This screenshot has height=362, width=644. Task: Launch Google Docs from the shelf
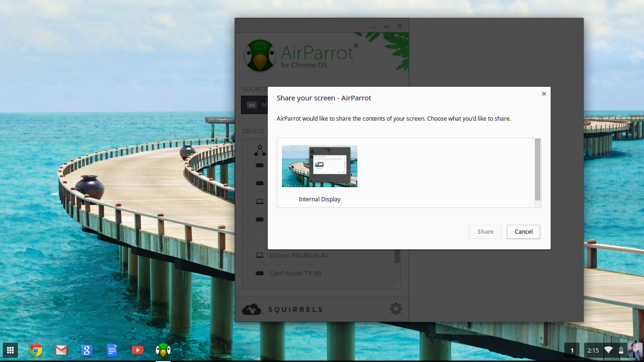point(112,350)
